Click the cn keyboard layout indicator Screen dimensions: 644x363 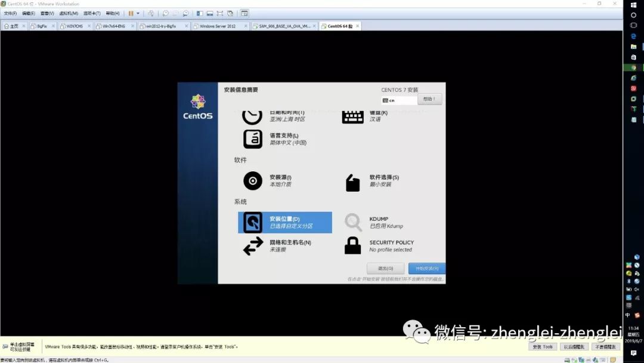click(399, 100)
